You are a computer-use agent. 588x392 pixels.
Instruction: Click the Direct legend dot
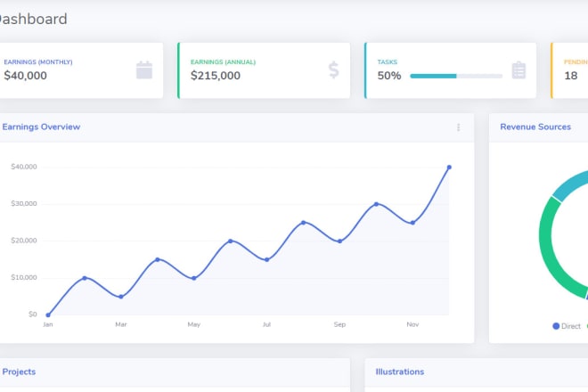coord(556,326)
